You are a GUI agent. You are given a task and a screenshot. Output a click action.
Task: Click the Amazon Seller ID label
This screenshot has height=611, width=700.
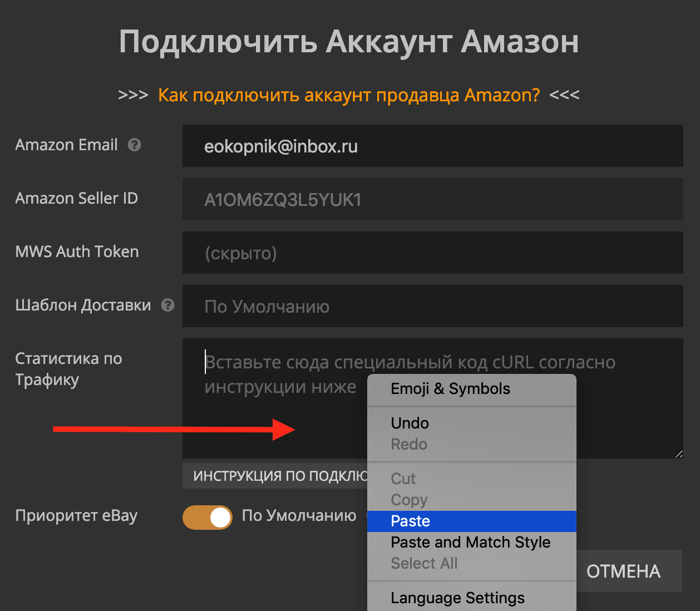point(77,198)
